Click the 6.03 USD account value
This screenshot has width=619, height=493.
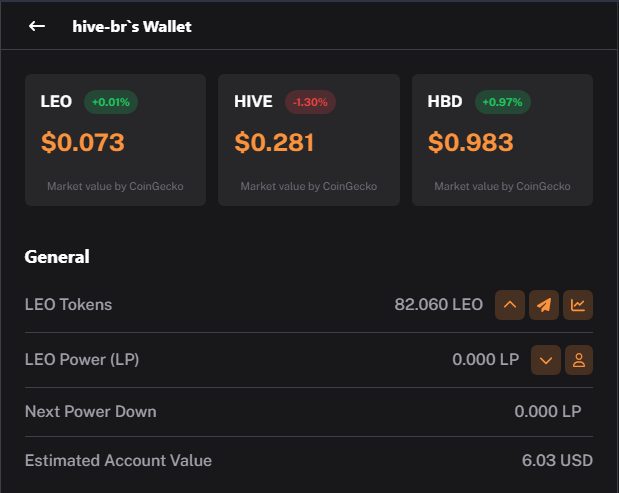point(557,460)
